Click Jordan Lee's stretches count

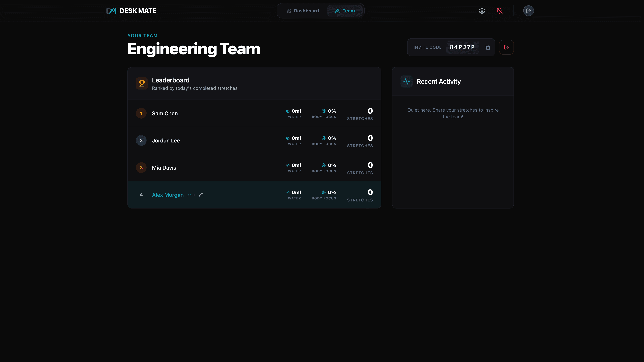point(370,138)
